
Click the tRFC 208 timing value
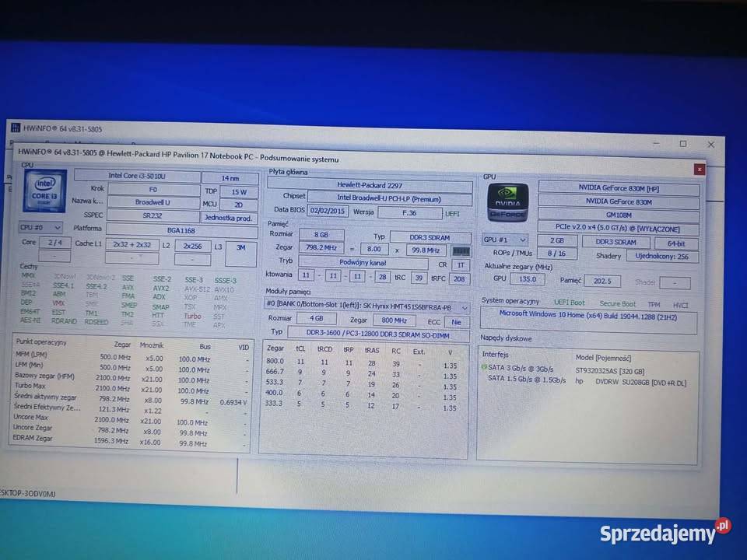pyautogui.click(x=459, y=278)
